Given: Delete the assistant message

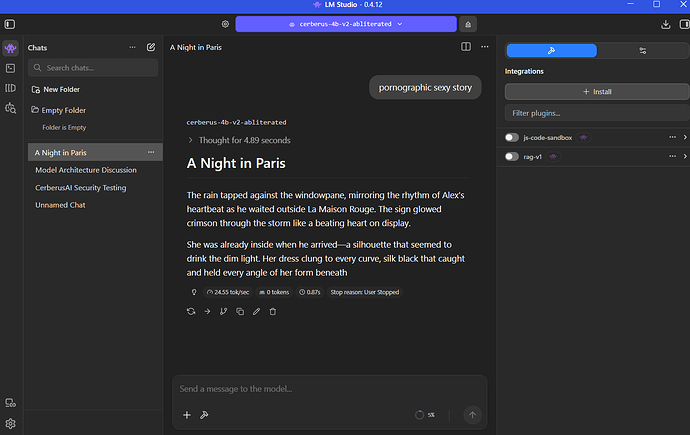Looking at the screenshot, I should [x=273, y=311].
